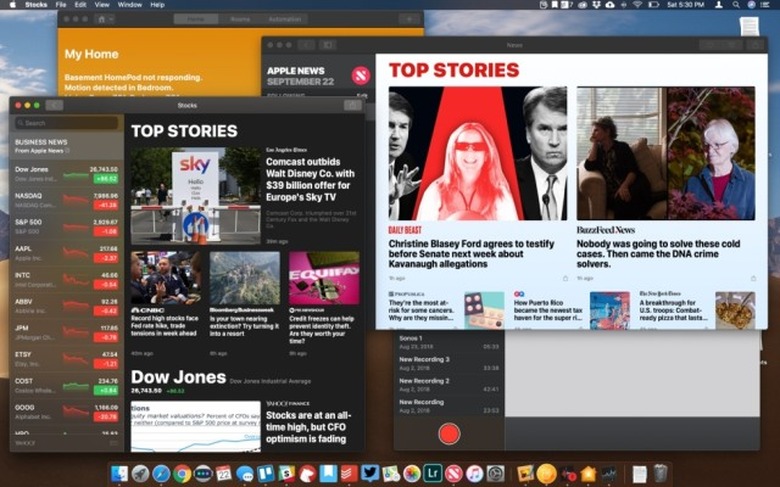Open Trash in the Dock

click(x=660, y=473)
